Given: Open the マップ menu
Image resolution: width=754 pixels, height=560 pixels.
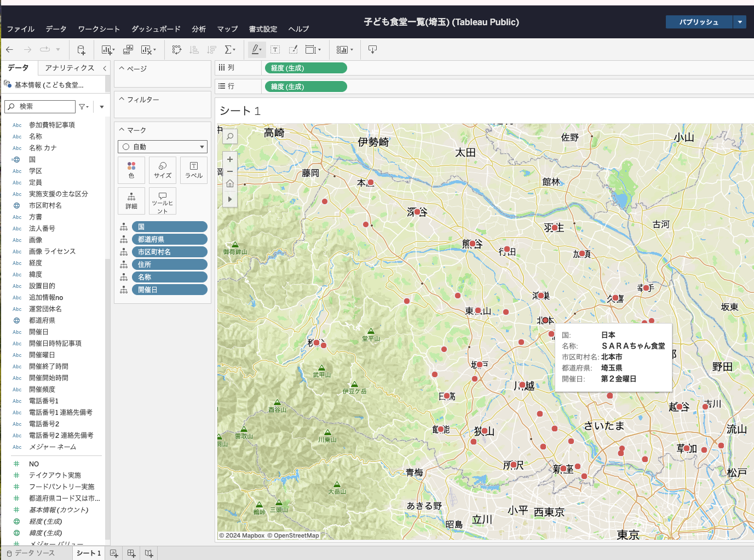Looking at the screenshot, I should [227, 29].
